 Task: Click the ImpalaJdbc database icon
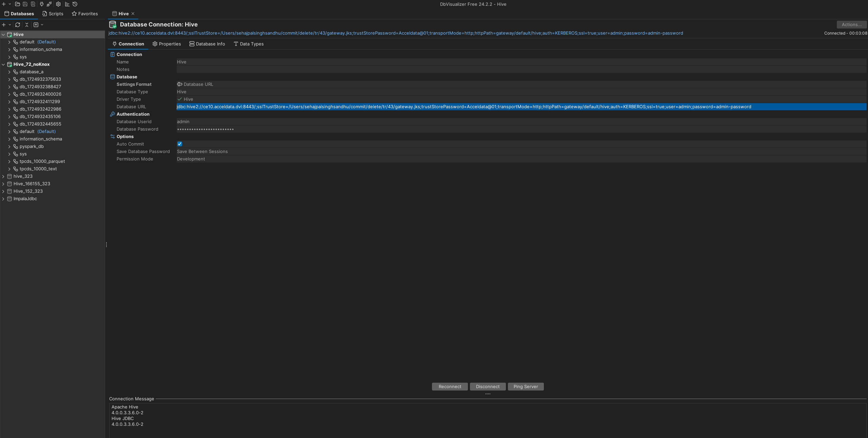[x=9, y=199]
